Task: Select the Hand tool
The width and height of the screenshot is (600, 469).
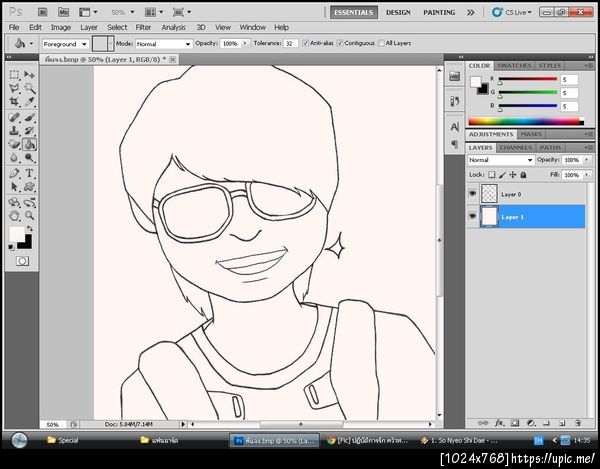Action: click(x=14, y=216)
